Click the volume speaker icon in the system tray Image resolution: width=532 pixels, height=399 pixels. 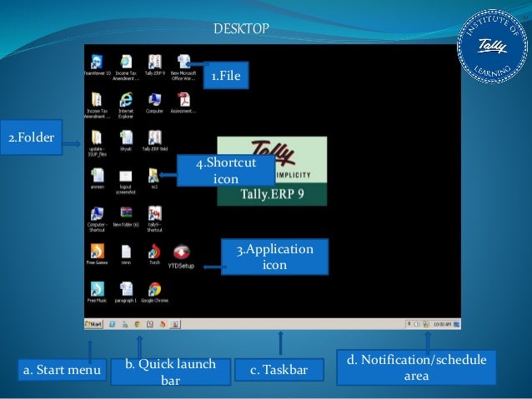click(x=417, y=324)
